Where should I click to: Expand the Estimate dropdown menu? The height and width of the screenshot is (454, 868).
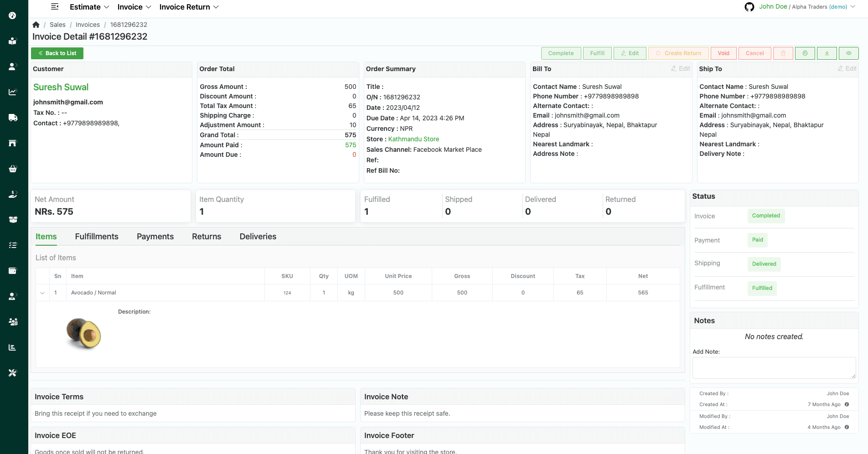point(89,7)
